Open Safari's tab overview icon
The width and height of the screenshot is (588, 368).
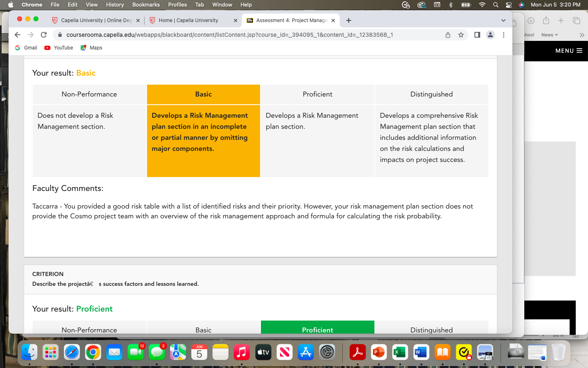coord(577,20)
